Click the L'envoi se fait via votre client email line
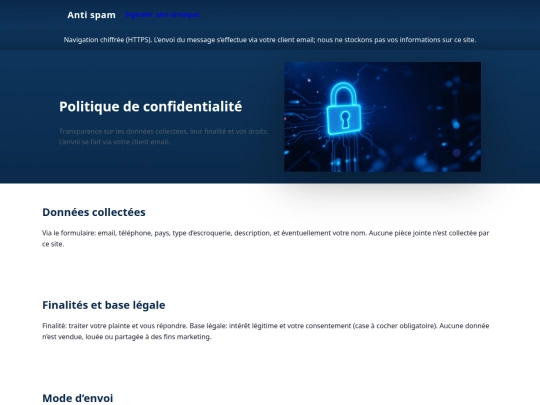This screenshot has width=540, height=405. coord(114,142)
